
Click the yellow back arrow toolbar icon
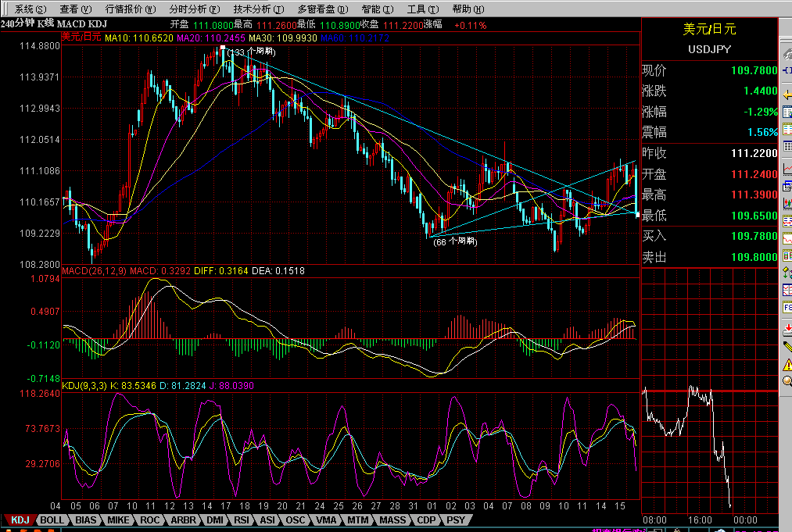(x=787, y=95)
